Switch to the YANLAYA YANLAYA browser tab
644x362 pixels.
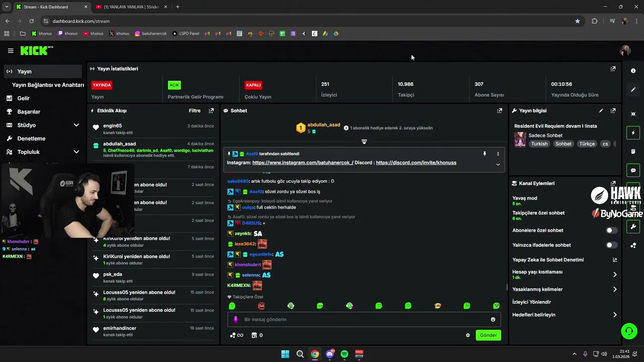click(x=132, y=7)
